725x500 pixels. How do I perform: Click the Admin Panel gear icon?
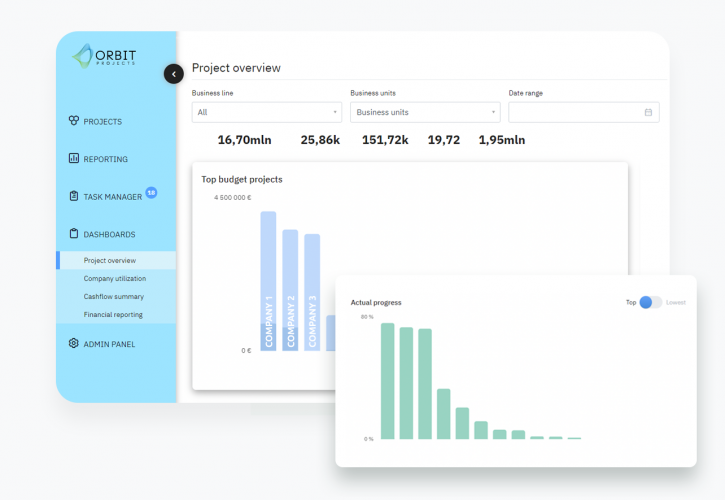coord(74,343)
